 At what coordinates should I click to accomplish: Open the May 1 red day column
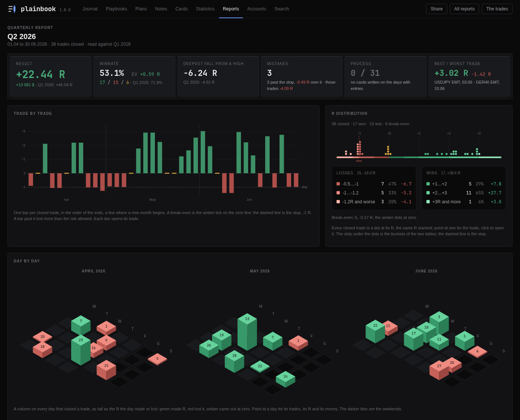coord(298,343)
